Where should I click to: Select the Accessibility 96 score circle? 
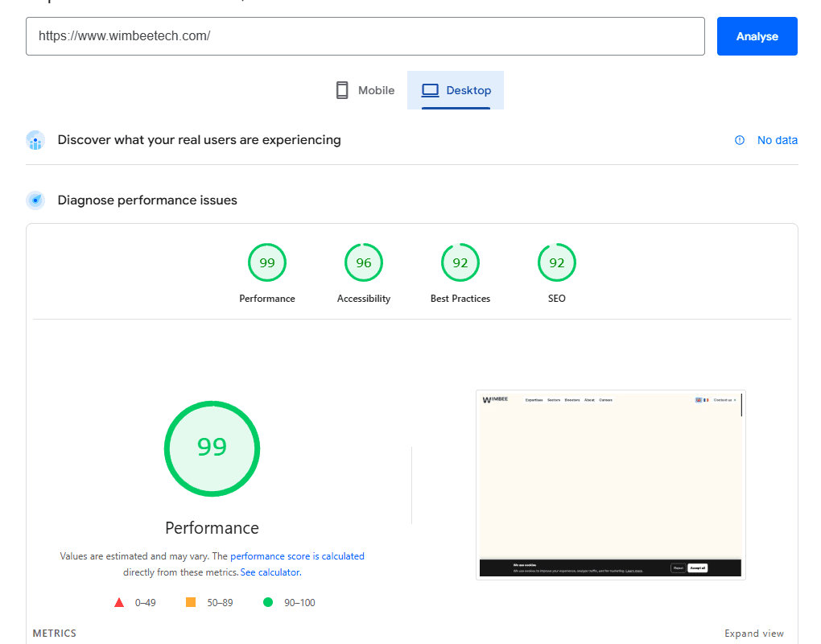363,262
